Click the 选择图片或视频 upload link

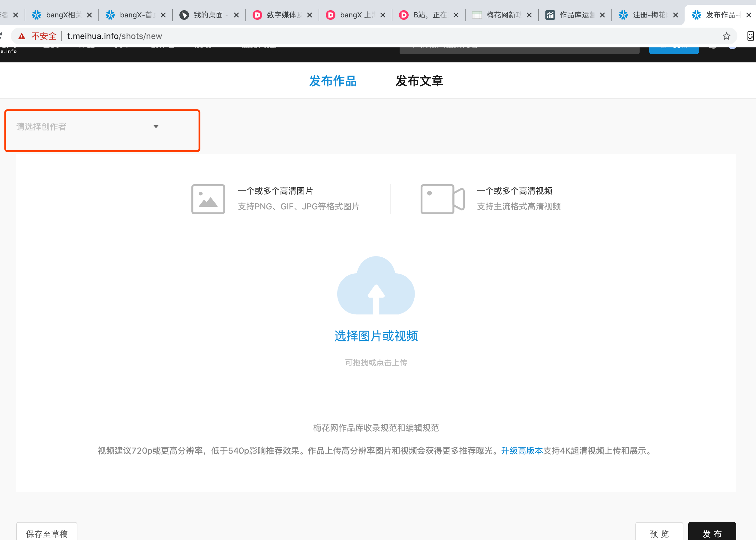click(376, 336)
